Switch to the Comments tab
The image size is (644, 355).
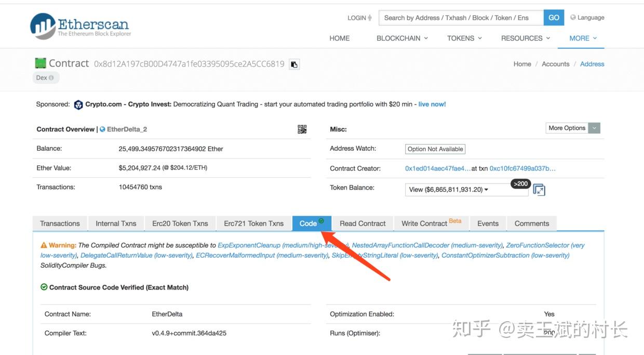pos(531,223)
